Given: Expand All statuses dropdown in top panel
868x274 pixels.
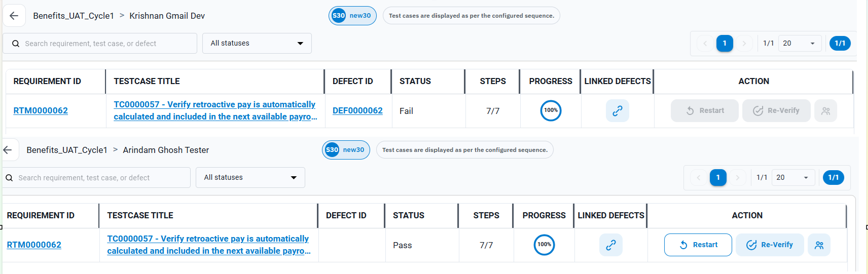Looking at the screenshot, I should click(257, 43).
